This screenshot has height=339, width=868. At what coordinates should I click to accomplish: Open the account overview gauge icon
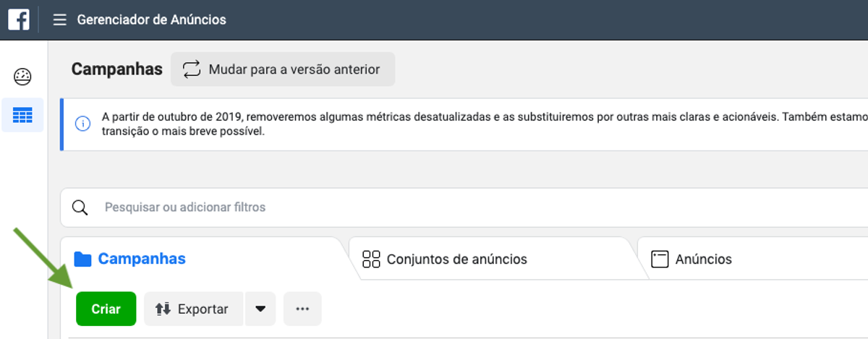point(22,76)
